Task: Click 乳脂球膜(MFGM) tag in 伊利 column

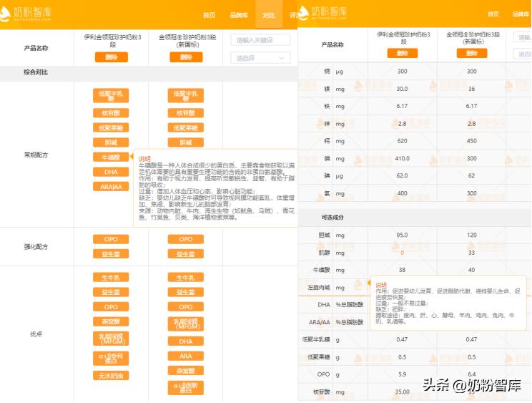Action: click(x=111, y=339)
